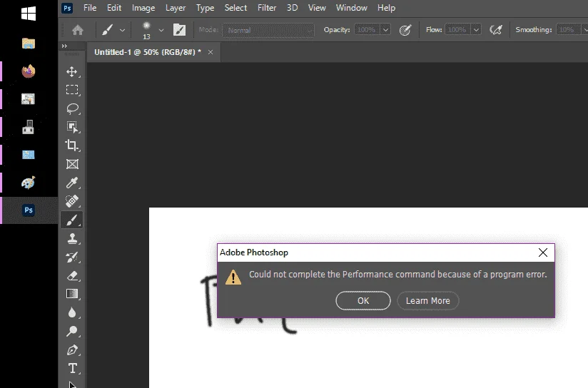Open Firefox from the taskbar
Screen dimensions: 588x388
click(29, 71)
